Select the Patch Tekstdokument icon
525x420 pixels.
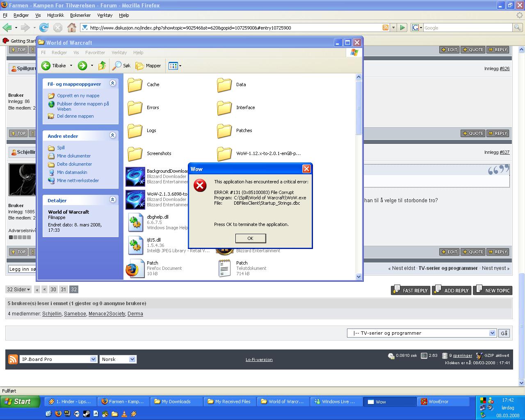click(224, 269)
